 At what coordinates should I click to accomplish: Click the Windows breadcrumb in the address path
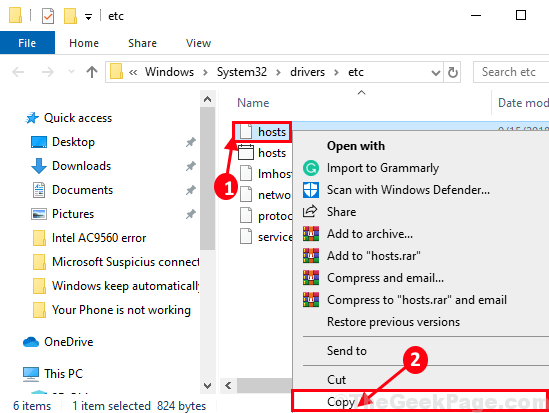click(169, 72)
